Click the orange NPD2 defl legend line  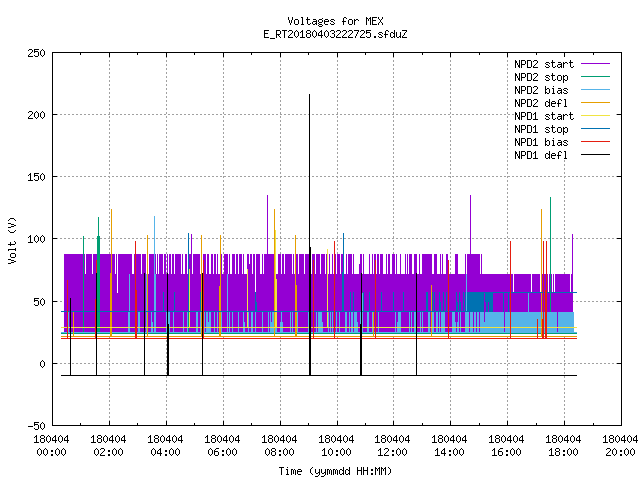click(595, 103)
